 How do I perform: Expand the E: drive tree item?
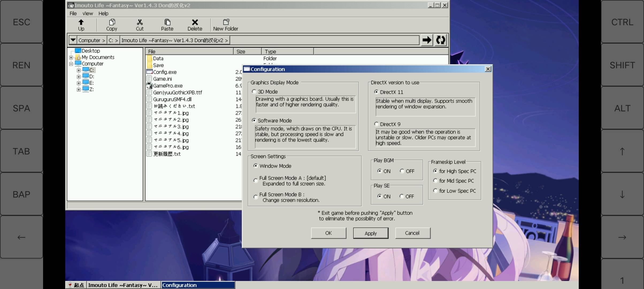point(79,83)
